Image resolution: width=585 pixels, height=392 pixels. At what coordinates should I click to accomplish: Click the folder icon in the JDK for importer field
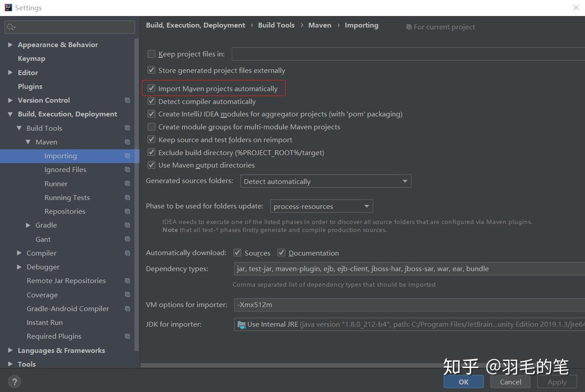(242, 324)
